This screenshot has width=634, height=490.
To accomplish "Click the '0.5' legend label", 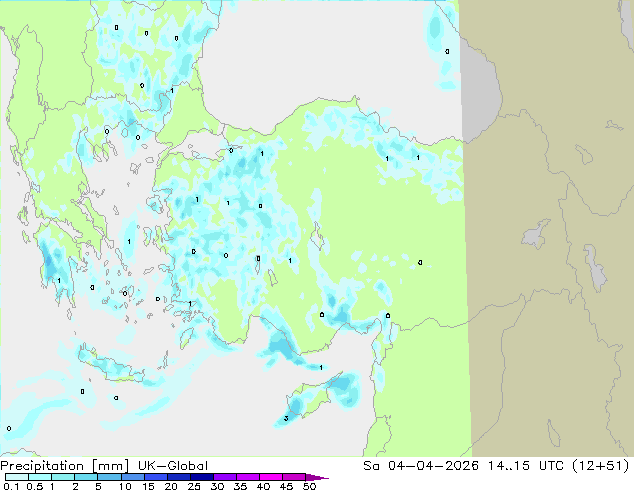I will pyautogui.click(x=34, y=486).
